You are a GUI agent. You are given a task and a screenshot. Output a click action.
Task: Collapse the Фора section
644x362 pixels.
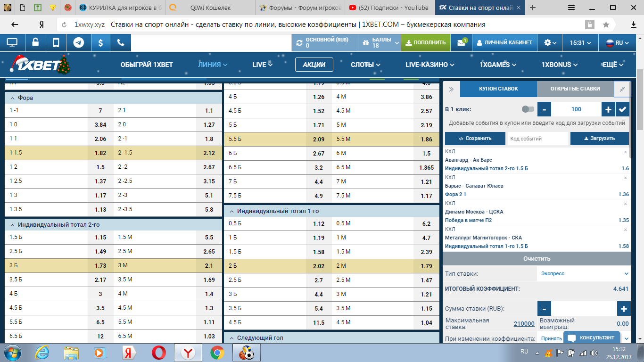tap(13, 98)
